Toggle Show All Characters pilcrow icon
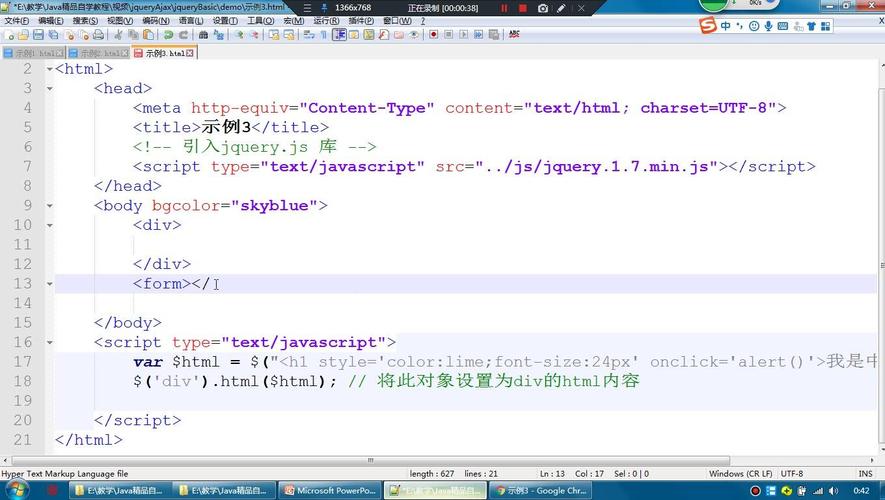Viewport: 885px width, 500px height. (x=323, y=35)
